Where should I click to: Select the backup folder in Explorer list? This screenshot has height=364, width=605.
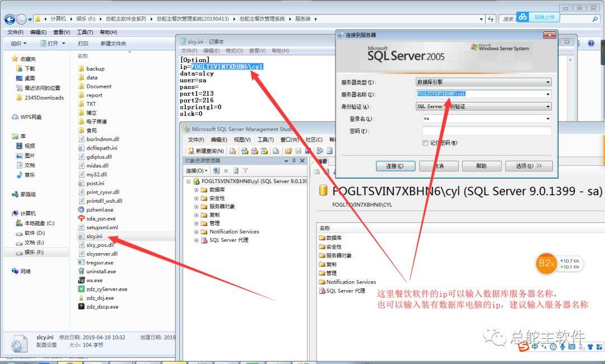[x=95, y=68]
